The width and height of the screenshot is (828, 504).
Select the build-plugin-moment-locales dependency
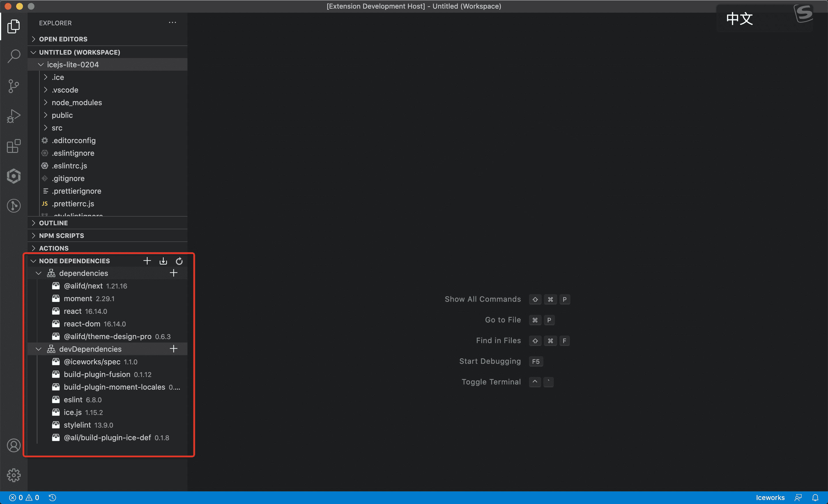tap(108, 387)
